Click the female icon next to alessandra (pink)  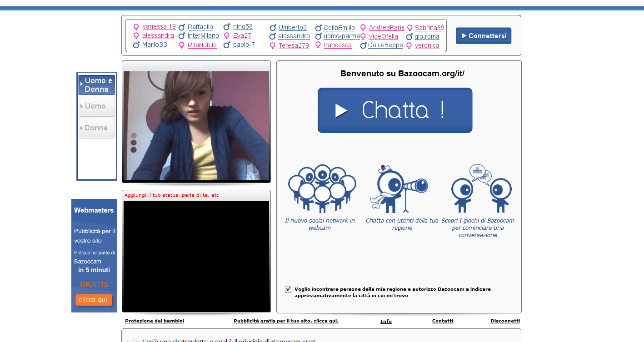click(x=136, y=36)
